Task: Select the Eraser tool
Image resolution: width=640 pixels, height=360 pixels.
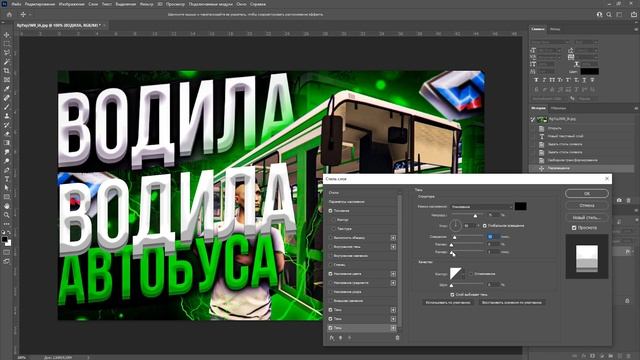Action: (x=7, y=134)
